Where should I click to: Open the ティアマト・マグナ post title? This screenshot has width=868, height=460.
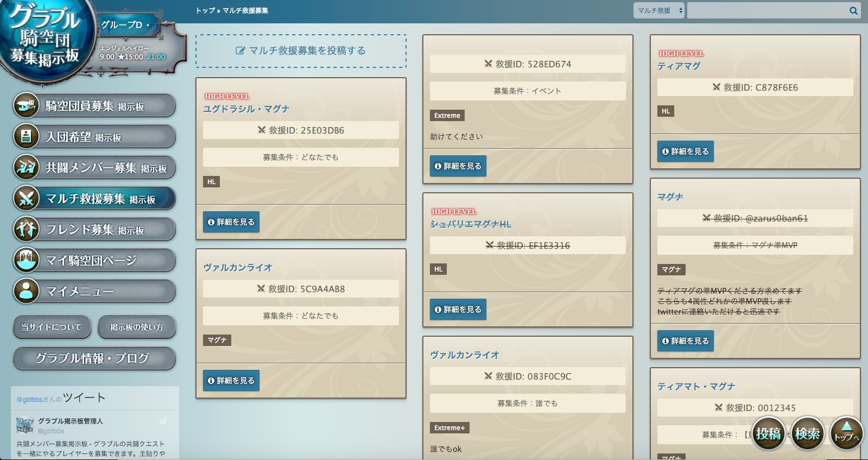click(696, 386)
